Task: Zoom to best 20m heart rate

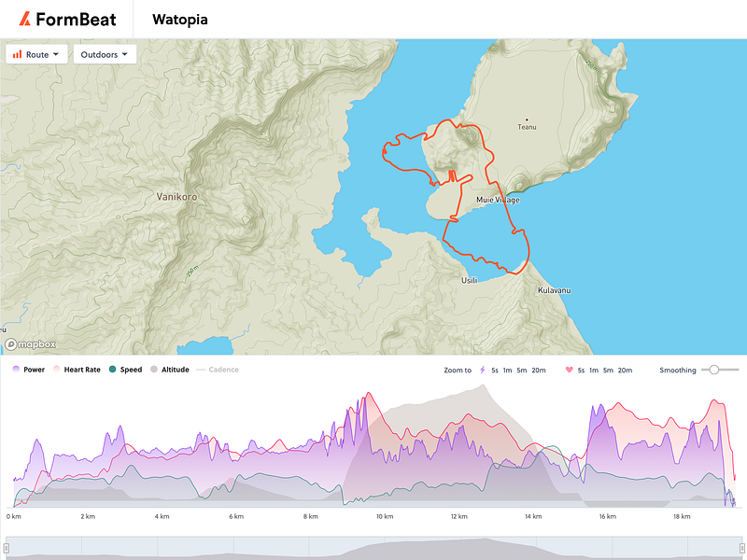Action: [x=625, y=370]
